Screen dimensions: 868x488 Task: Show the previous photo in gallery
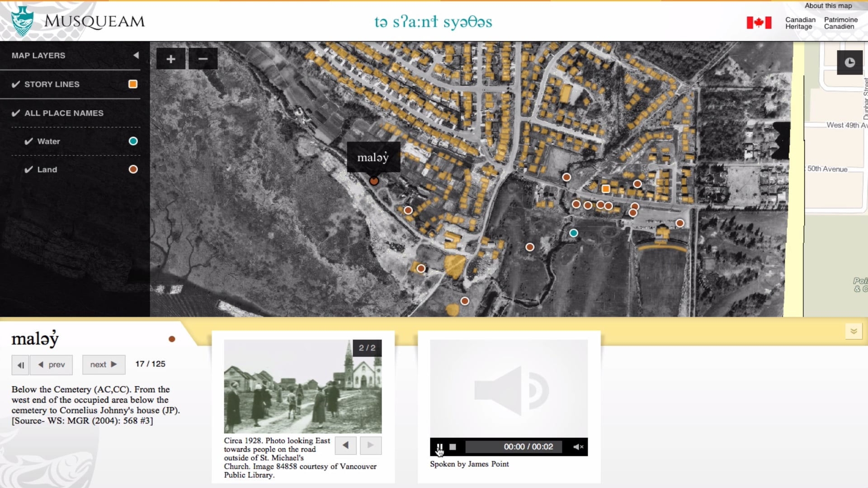coord(345,445)
